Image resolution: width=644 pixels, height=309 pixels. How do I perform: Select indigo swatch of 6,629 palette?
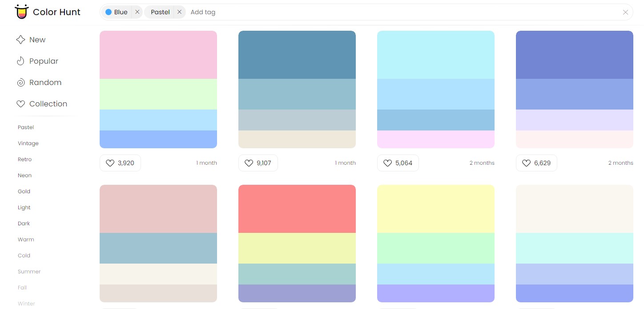pos(575,55)
